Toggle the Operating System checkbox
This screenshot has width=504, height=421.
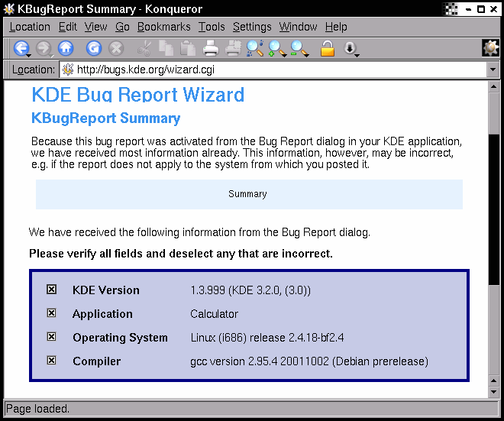52,337
